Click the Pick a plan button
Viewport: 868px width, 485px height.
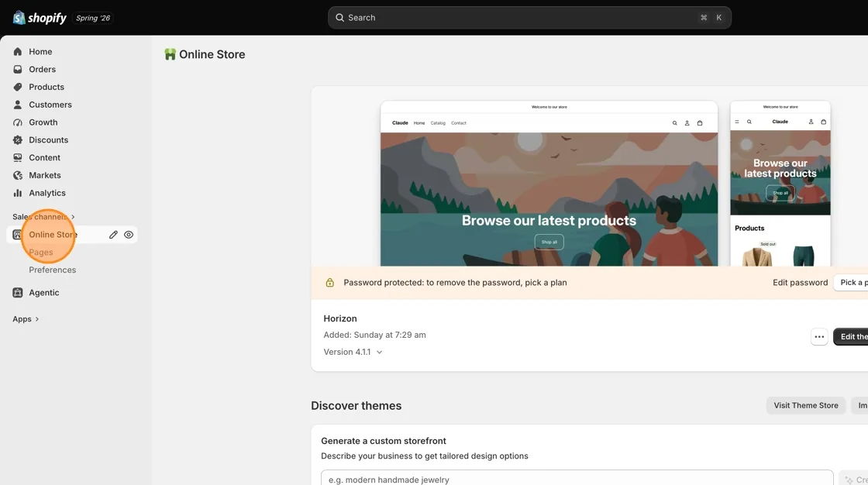851,283
